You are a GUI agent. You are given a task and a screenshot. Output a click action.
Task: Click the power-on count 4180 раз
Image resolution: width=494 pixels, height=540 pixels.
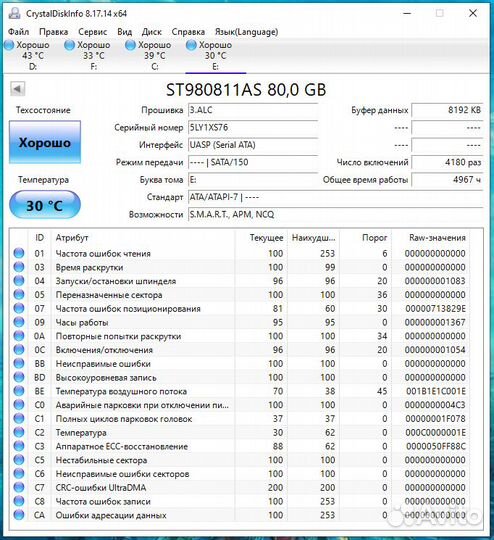(x=447, y=162)
